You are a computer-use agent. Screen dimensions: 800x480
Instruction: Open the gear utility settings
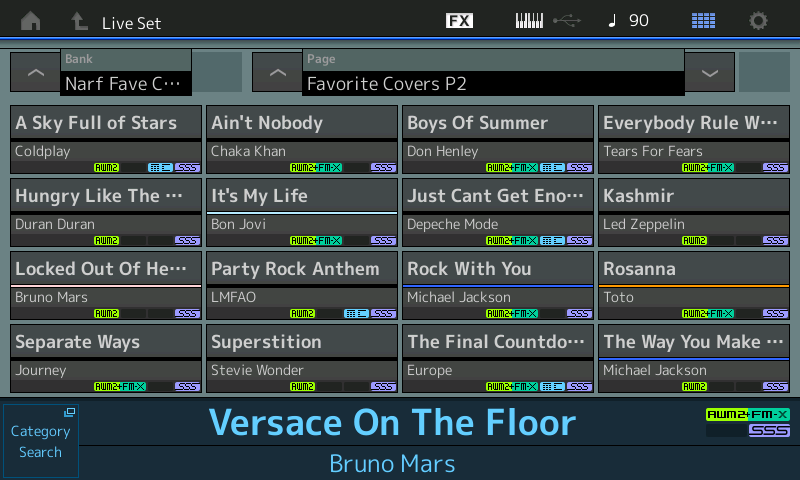click(x=759, y=21)
